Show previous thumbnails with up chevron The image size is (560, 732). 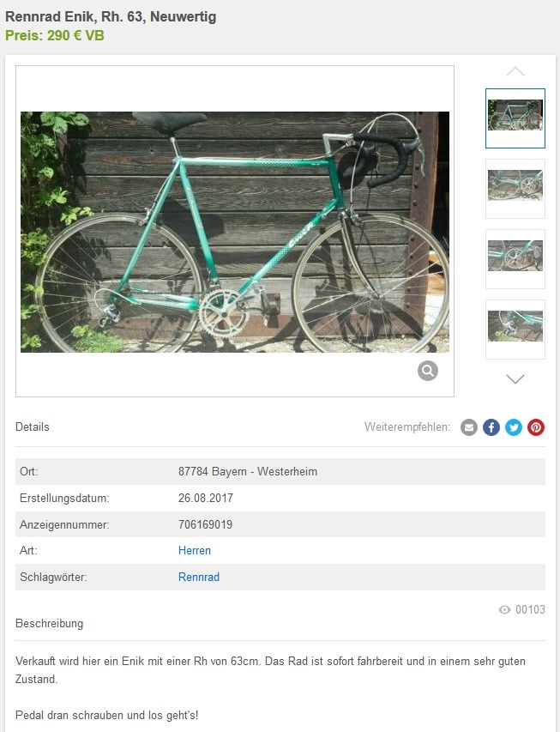point(515,71)
